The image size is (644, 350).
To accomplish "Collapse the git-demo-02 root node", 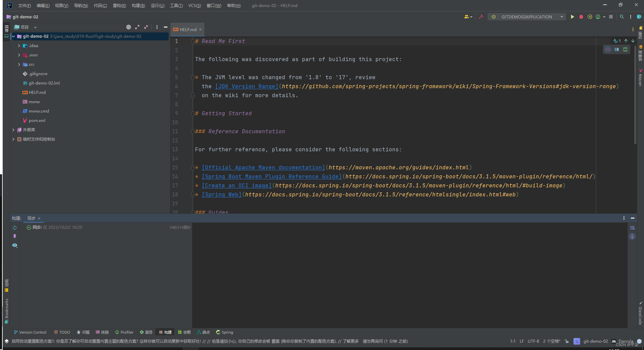I will (13, 36).
